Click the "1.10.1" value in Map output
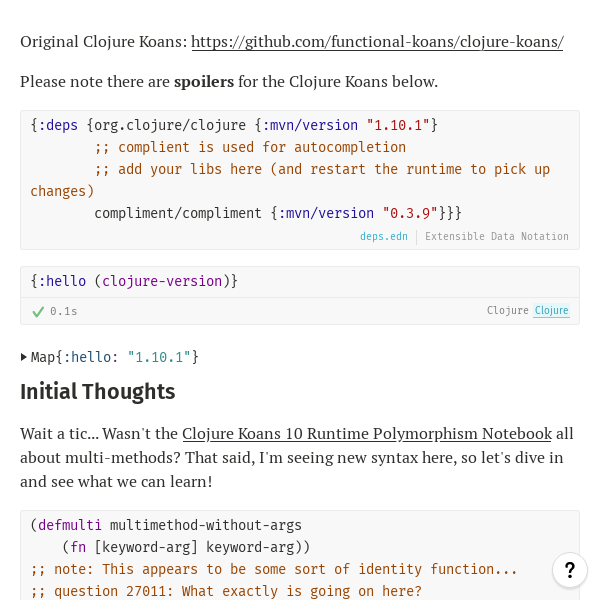The image size is (600, 600). (x=159, y=357)
